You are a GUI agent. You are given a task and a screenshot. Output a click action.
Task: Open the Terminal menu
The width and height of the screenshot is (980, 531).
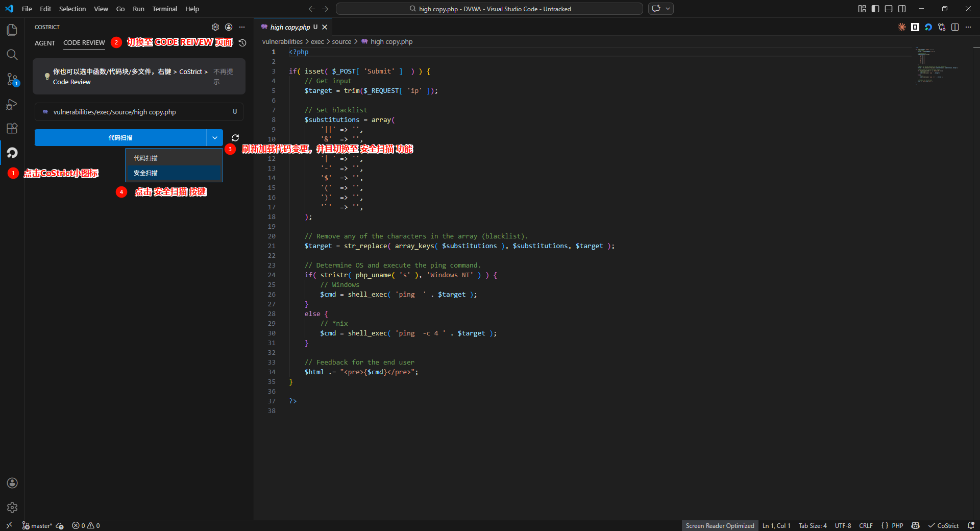pyautogui.click(x=164, y=9)
